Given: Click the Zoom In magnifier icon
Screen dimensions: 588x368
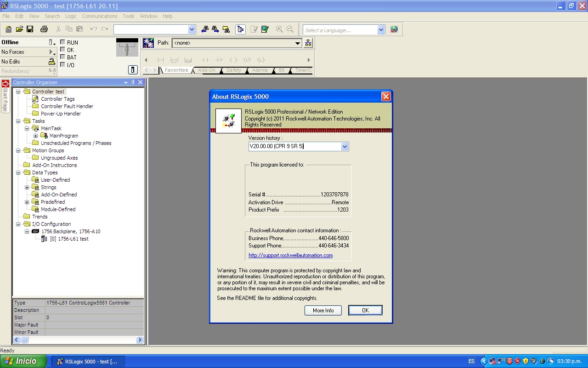Looking at the screenshot, I should (x=279, y=29).
